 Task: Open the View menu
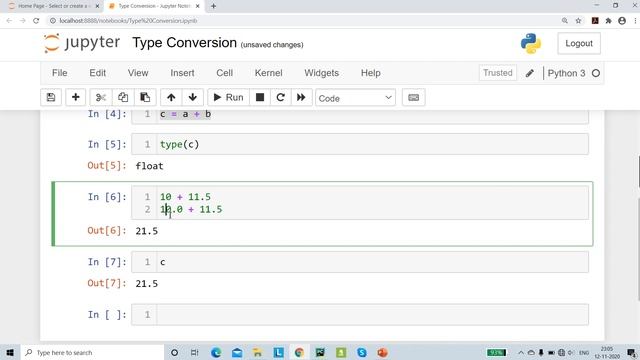click(138, 73)
